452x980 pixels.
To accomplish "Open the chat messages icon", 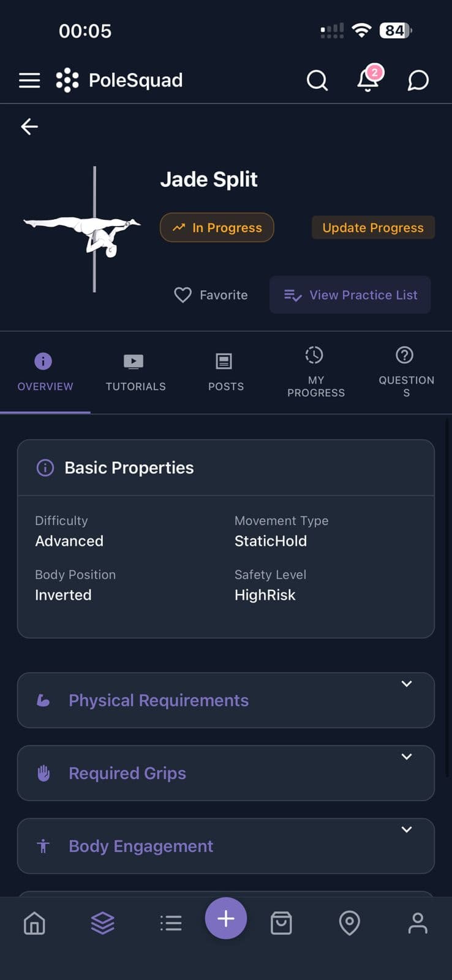I will (418, 80).
